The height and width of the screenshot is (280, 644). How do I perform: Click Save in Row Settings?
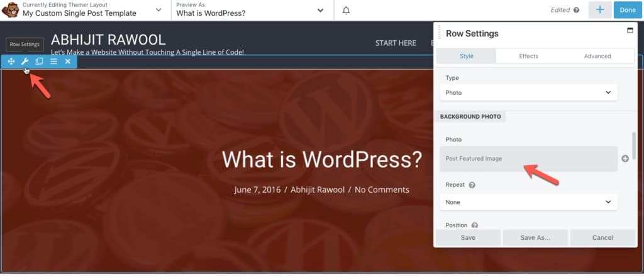point(468,238)
